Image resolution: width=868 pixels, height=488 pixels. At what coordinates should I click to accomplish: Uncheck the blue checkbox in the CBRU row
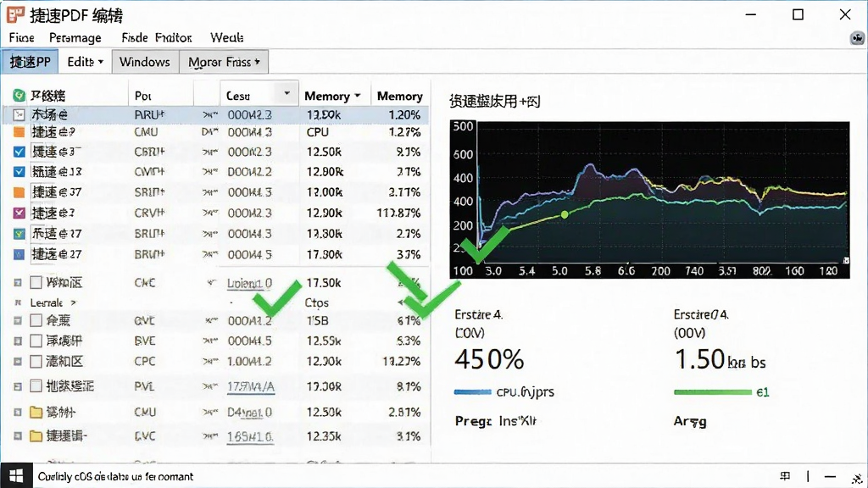coord(19,152)
